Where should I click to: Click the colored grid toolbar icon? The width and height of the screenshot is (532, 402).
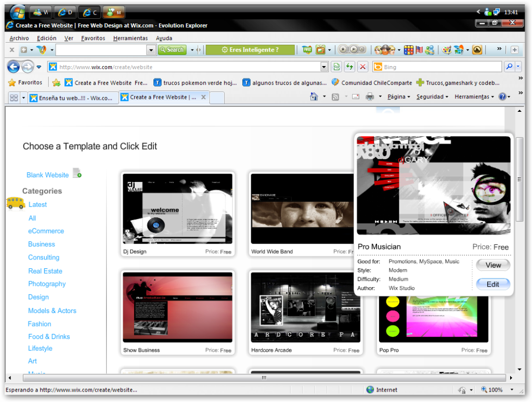coord(409,50)
